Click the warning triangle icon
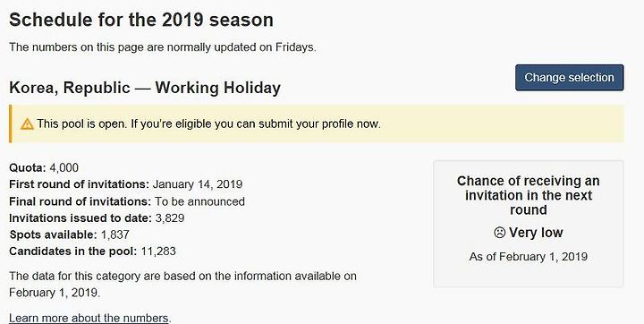This screenshot has width=644, height=324. tap(27, 124)
